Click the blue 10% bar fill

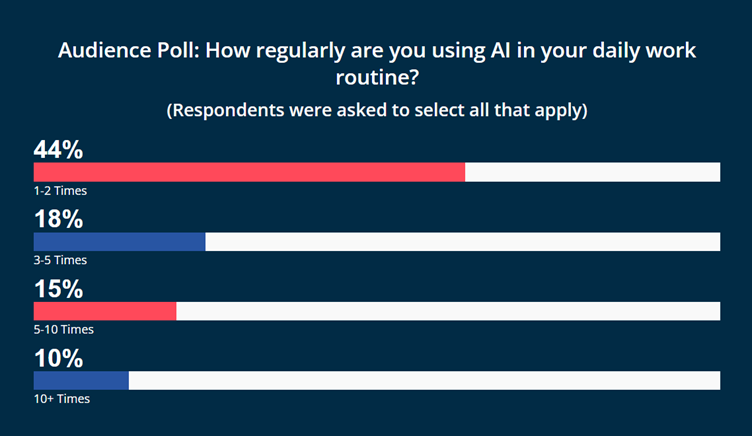coord(81,380)
